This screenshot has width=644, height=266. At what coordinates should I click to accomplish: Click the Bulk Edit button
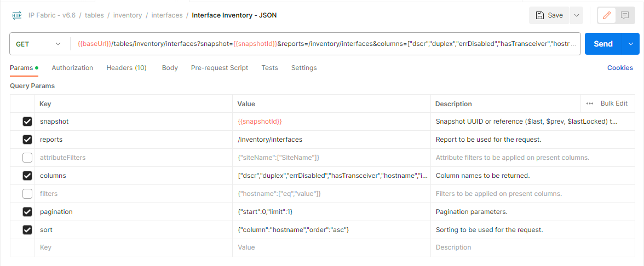pyautogui.click(x=614, y=103)
